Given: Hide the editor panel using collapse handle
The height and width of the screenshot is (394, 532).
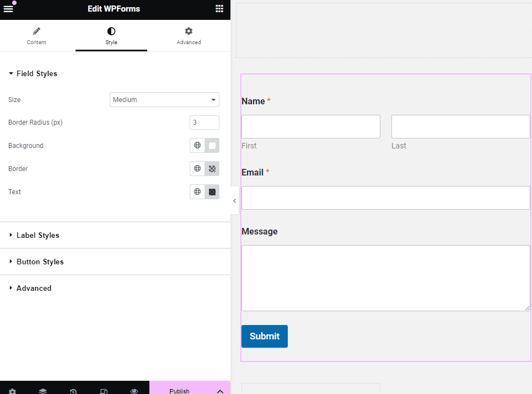Looking at the screenshot, I should tap(234, 201).
